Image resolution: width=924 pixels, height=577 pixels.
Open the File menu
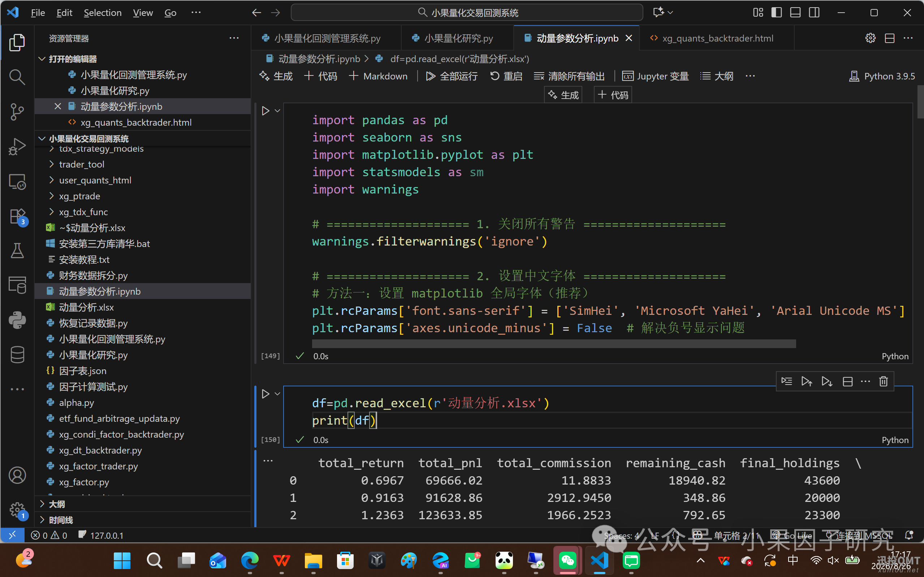coord(38,13)
